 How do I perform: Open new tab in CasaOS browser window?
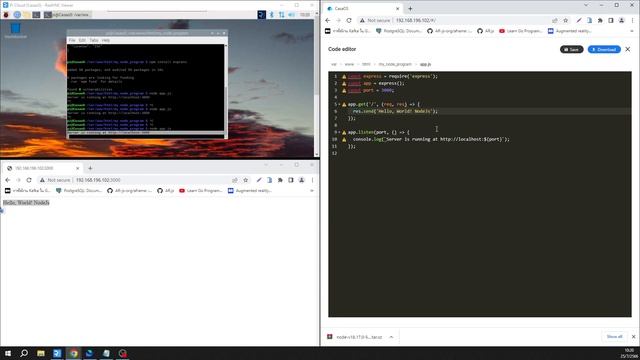410,9
